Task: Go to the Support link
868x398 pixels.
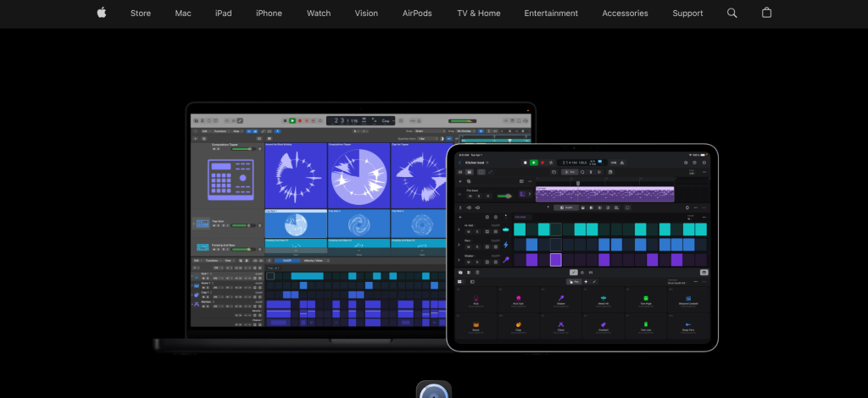Action: (x=687, y=13)
